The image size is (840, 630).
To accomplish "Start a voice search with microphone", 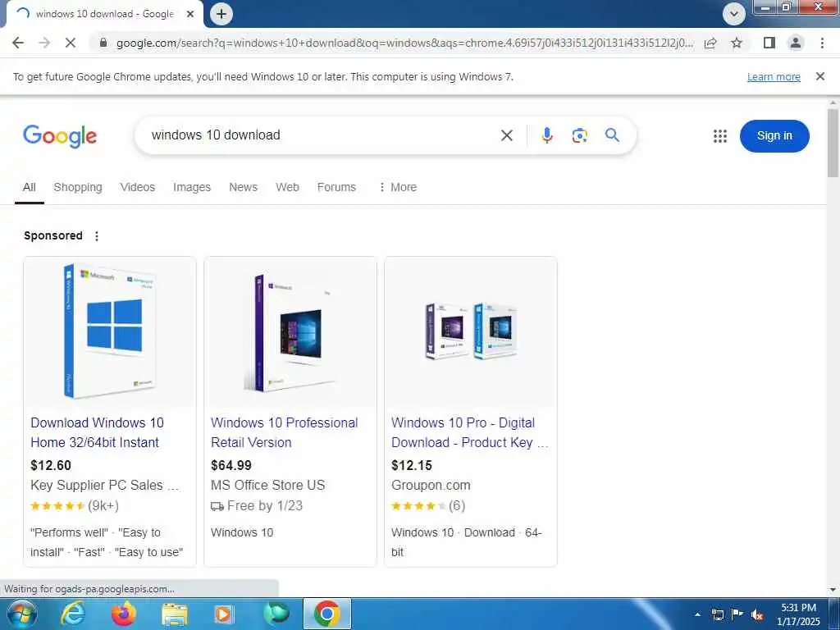I will coord(546,135).
